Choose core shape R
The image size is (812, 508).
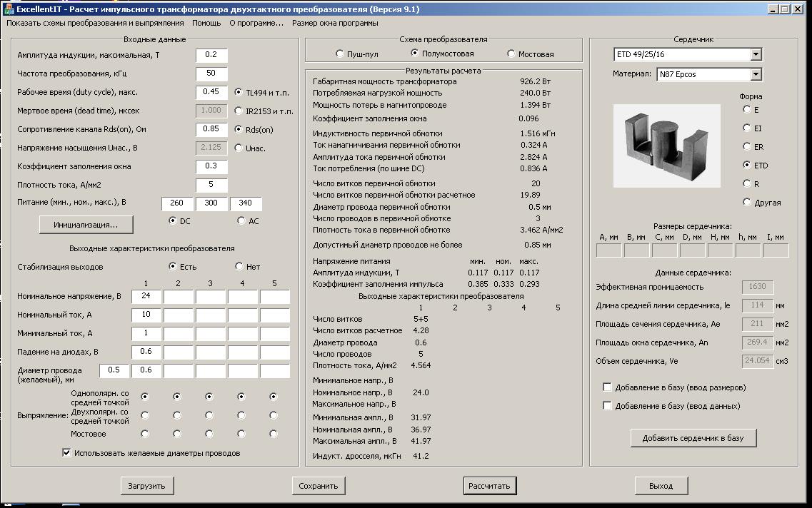(x=747, y=183)
